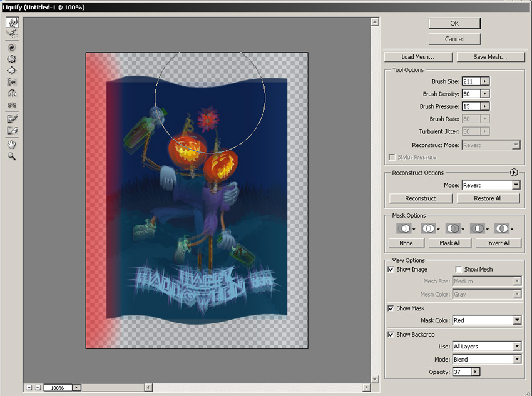This screenshot has width=532, height=396.
Task: Click the vertical scrollbar up arrow
Action: coord(375,22)
